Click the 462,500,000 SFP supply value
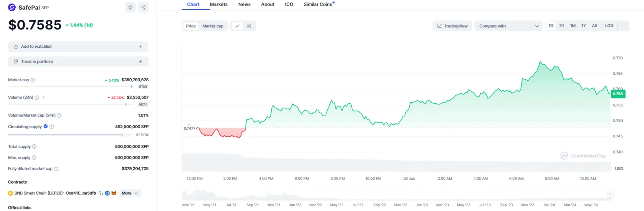Screen dimensions: 644x211 (132, 127)
